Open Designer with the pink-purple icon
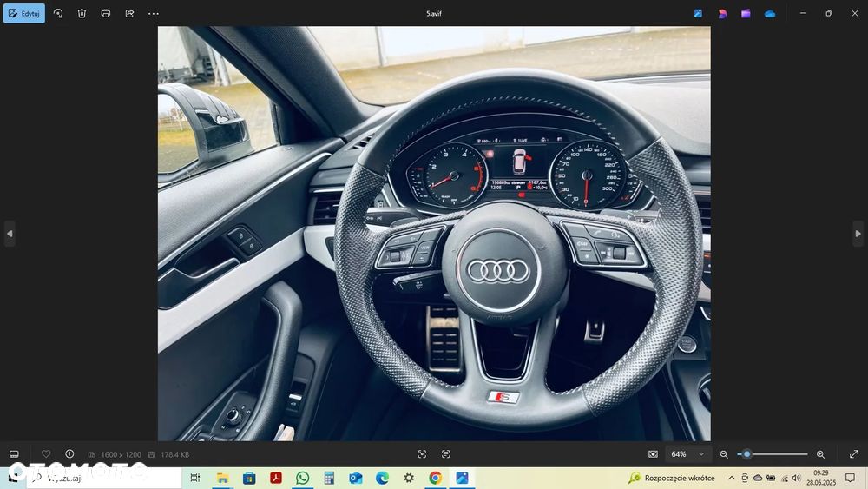 click(x=722, y=13)
